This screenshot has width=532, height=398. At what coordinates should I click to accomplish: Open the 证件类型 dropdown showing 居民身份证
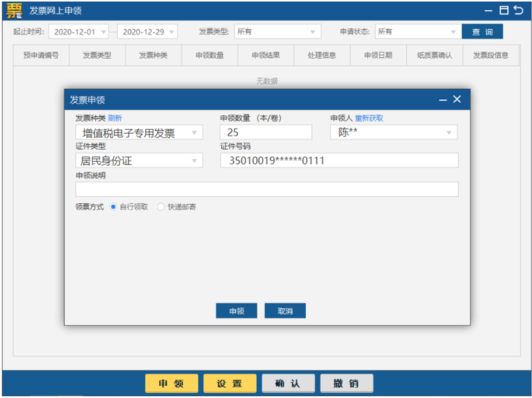(x=139, y=161)
